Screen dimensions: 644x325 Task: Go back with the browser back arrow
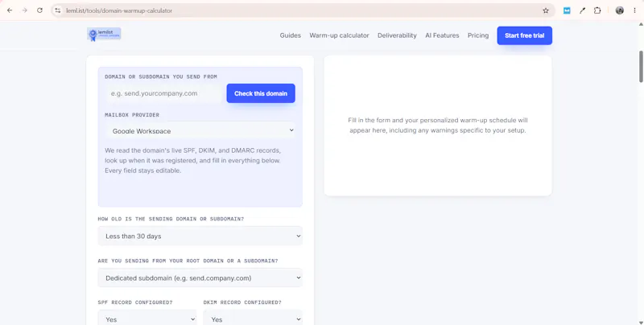10,10
